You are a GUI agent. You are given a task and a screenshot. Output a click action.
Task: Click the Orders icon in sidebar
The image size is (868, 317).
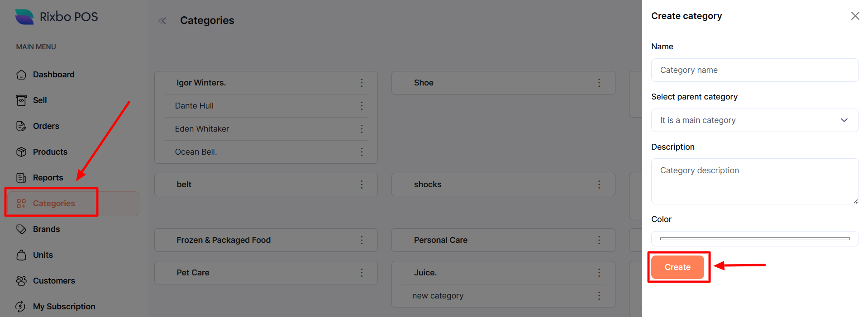click(x=21, y=126)
